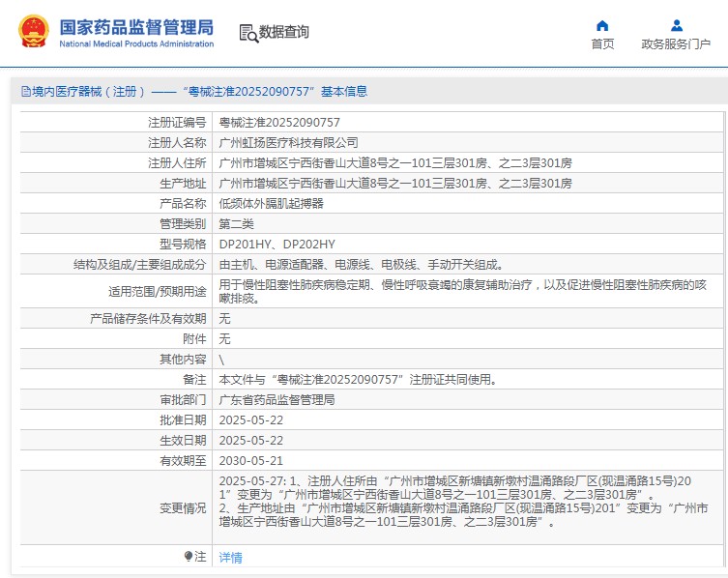Screen dimensions: 728x578
Task: Click the 政务服务门户 person icon
Action: (x=676, y=25)
